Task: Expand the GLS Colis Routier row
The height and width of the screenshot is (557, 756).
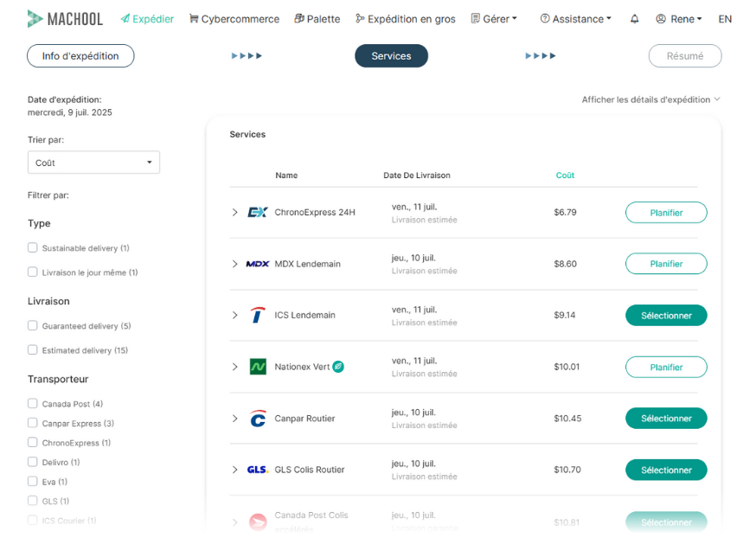Action: click(234, 470)
